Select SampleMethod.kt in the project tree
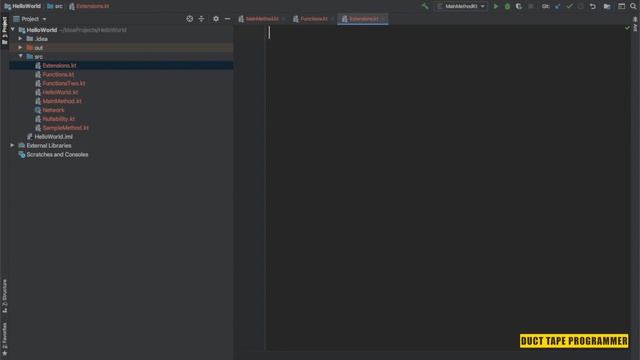The width and height of the screenshot is (640, 360). [x=65, y=128]
